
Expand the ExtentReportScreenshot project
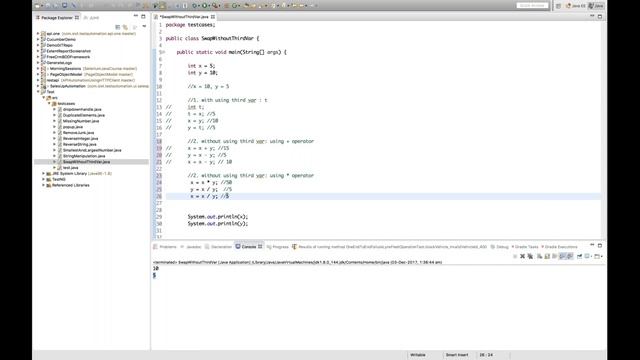38,51
